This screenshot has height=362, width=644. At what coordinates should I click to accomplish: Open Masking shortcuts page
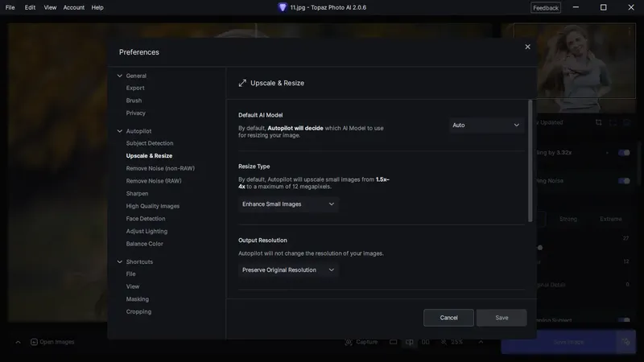(137, 299)
